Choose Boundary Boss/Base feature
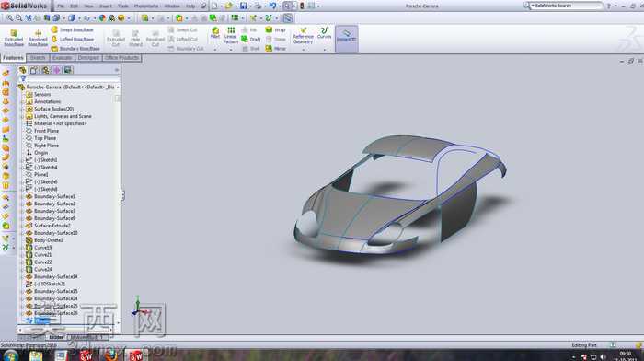The height and width of the screenshot is (361, 644). (x=75, y=49)
